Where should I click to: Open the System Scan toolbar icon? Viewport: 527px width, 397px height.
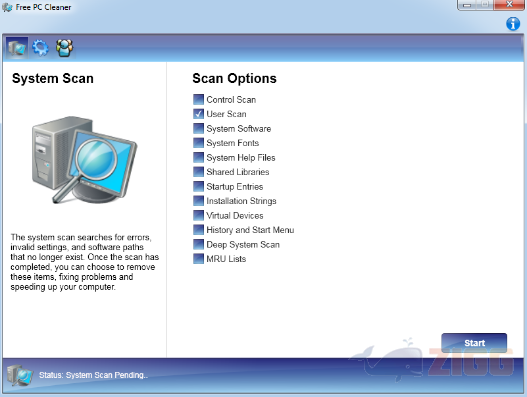click(x=17, y=48)
